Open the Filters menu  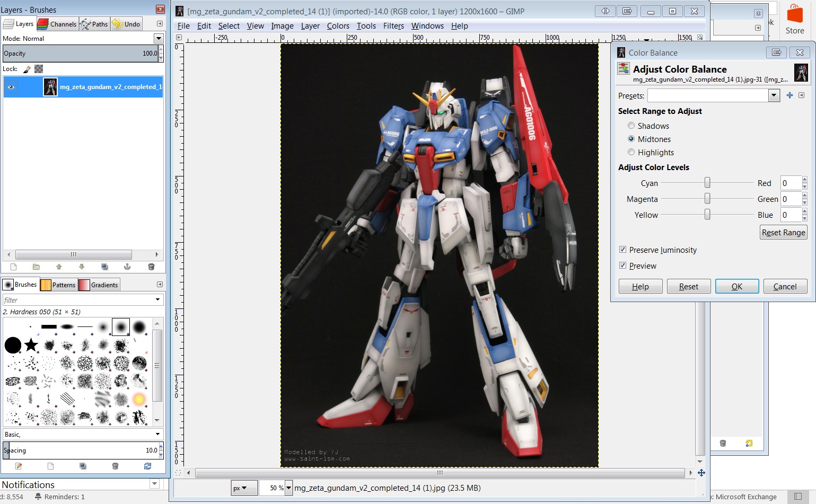(x=393, y=26)
